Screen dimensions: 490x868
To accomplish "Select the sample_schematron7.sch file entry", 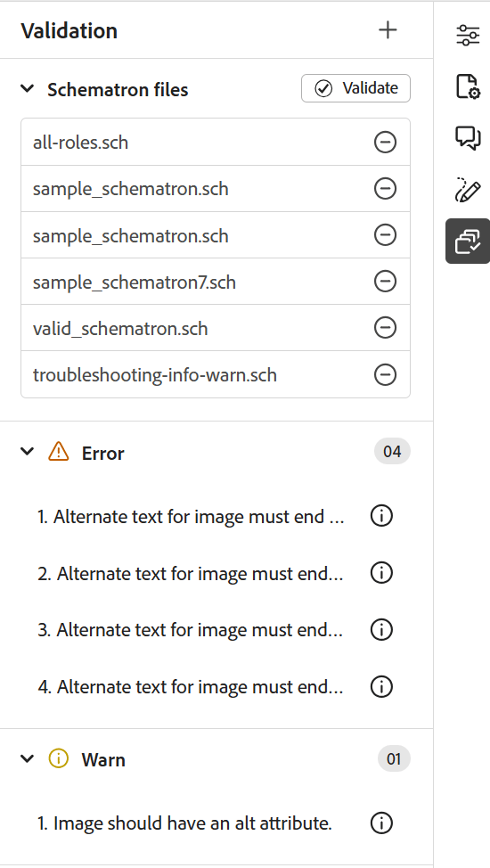I will pyautogui.click(x=135, y=283).
